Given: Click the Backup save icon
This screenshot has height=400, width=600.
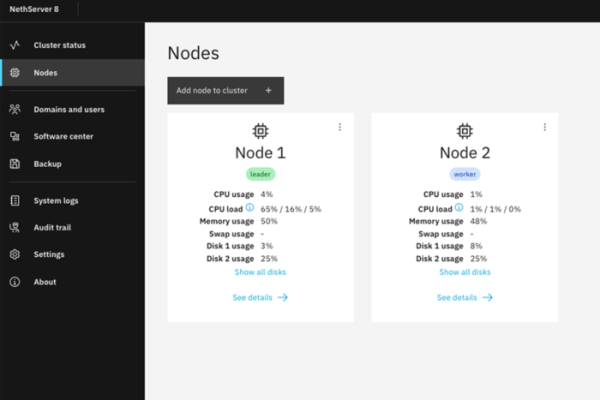Looking at the screenshot, I should click(15, 164).
